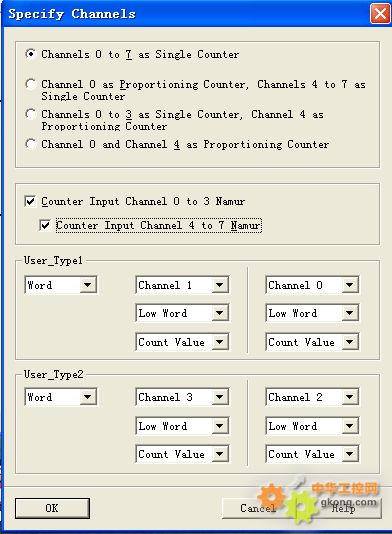Expand Low Word dropdown below Channel 1

coord(182,313)
